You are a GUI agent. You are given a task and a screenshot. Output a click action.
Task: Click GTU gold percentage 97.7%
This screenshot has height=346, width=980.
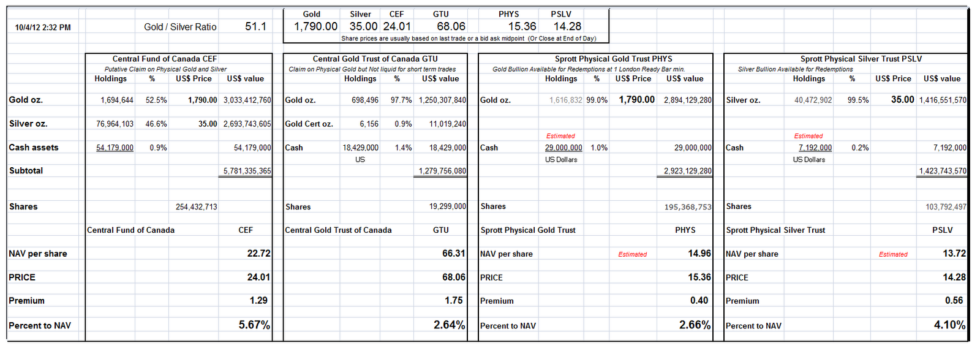pyautogui.click(x=401, y=100)
